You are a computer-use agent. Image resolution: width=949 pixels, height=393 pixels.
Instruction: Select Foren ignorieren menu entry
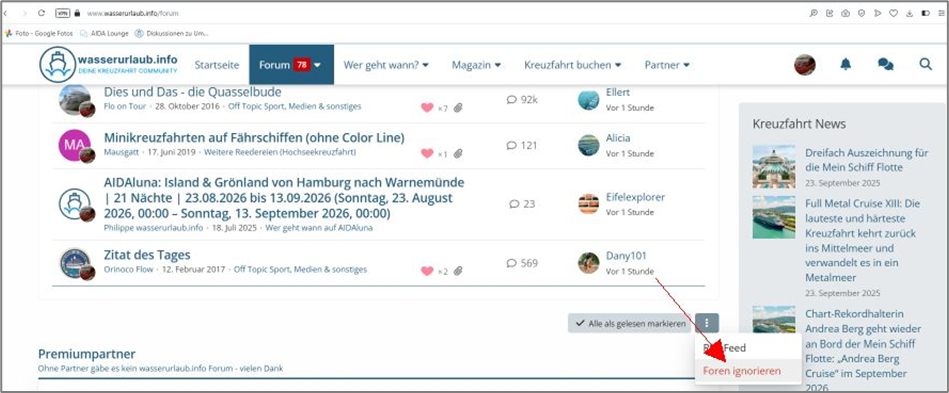click(742, 371)
